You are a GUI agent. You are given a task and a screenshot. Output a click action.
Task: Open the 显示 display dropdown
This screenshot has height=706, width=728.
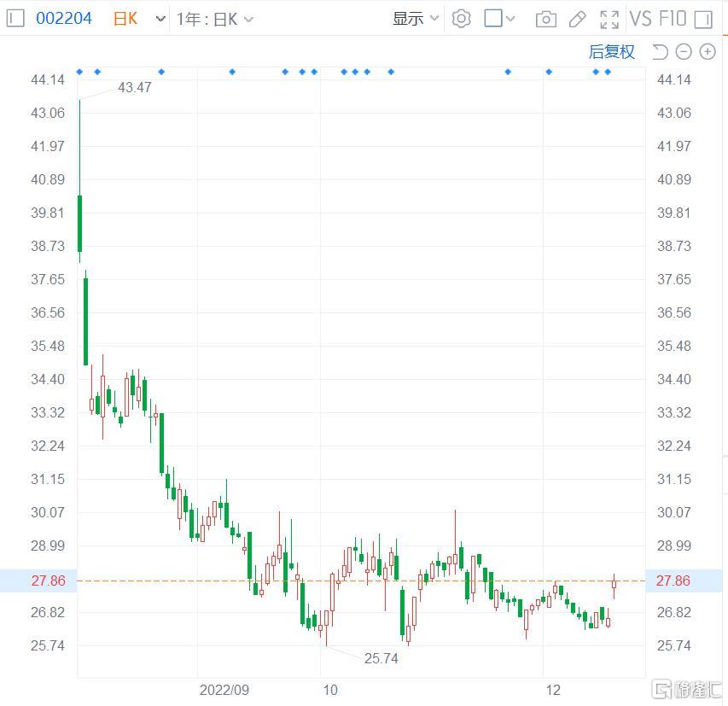click(416, 19)
